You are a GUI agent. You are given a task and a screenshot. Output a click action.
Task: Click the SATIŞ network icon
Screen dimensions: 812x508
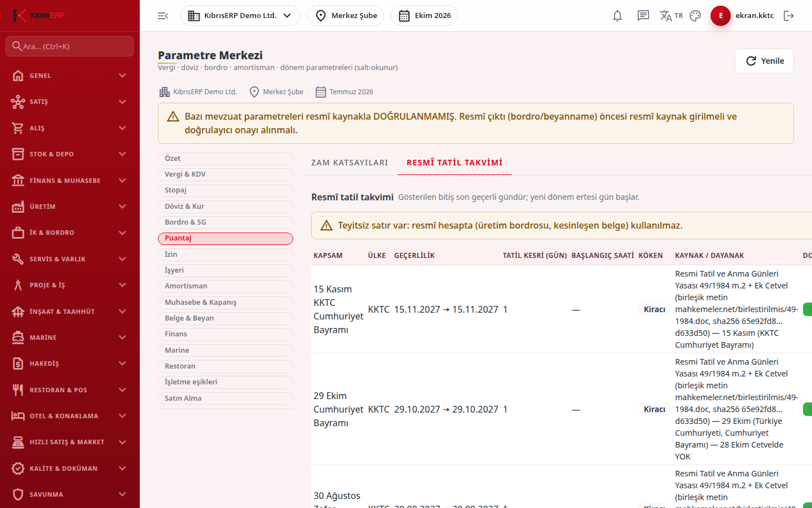[18, 102]
